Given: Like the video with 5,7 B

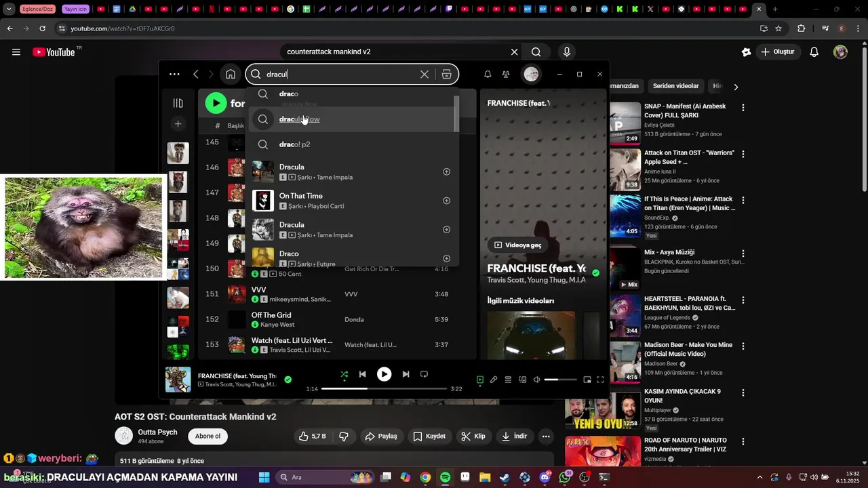Looking at the screenshot, I should pos(312,436).
